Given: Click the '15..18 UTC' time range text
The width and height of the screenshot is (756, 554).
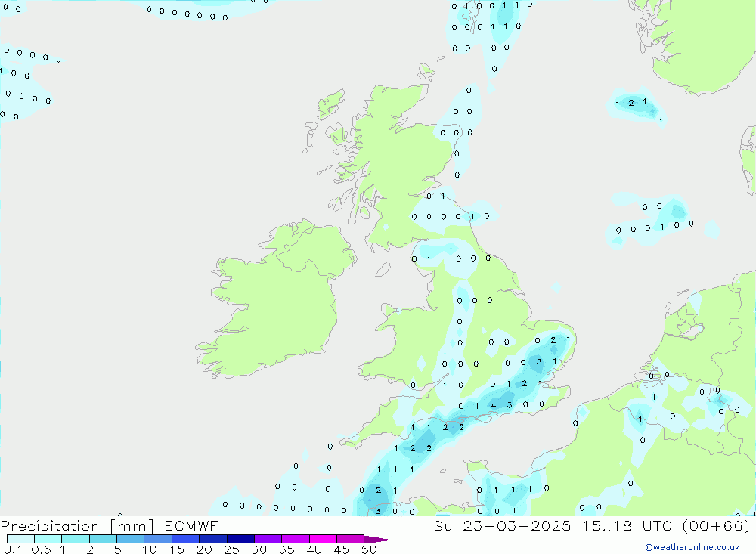Looking at the screenshot, I should (627, 525).
